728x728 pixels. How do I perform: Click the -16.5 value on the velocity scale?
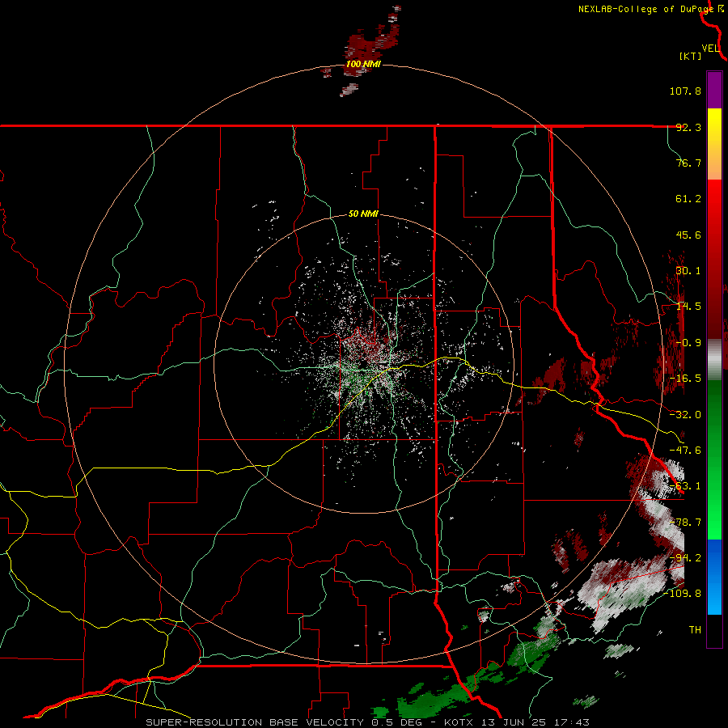click(x=685, y=379)
